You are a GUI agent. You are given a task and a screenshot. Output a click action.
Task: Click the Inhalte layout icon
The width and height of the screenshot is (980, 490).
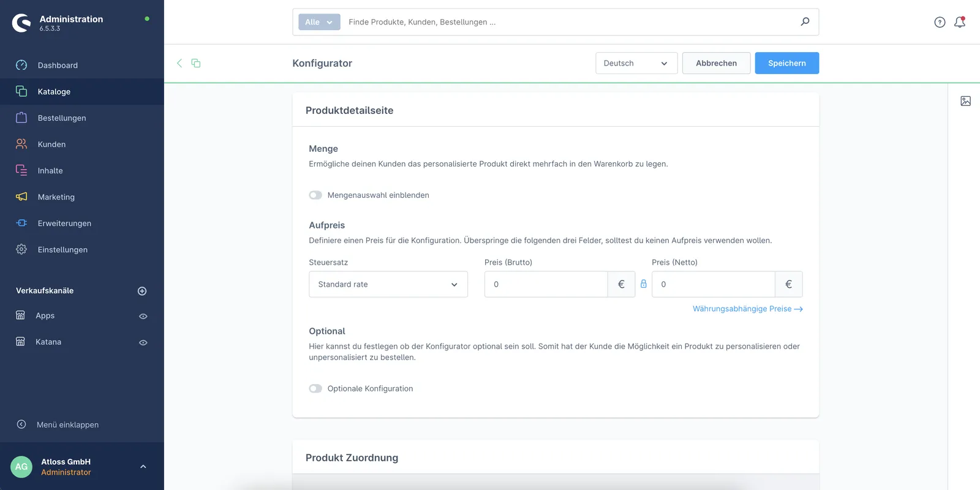tap(21, 170)
